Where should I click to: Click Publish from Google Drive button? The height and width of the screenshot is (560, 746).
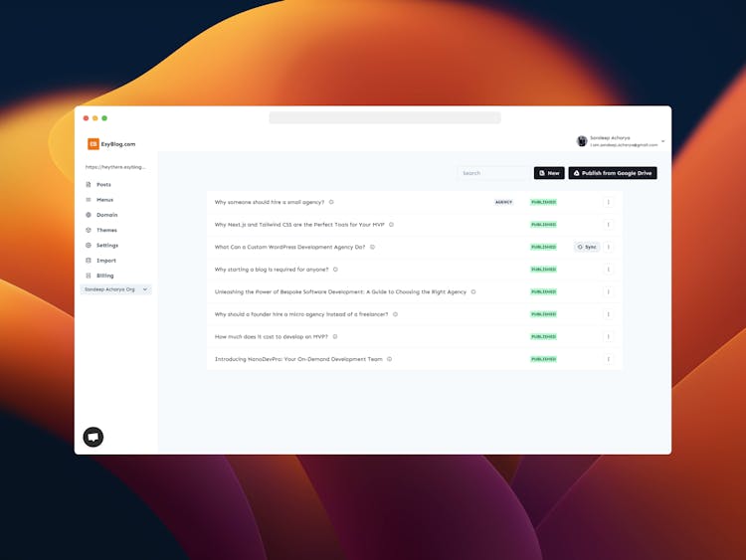(613, 173)
